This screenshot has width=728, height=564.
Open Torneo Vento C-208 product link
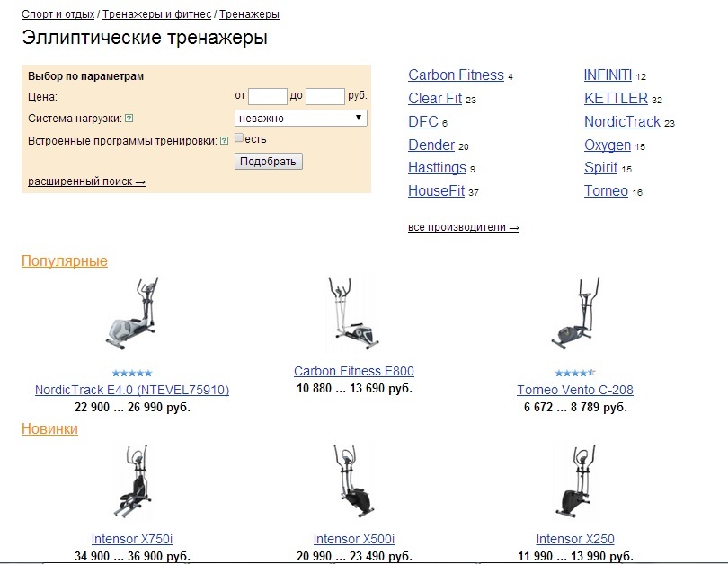point(575,390)
